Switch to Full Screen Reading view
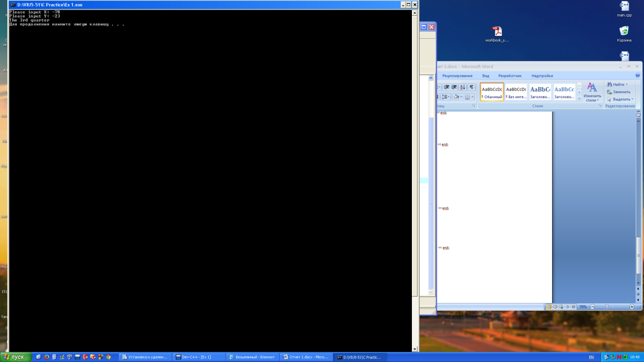The image size is (644, 362). pos(555,307)
